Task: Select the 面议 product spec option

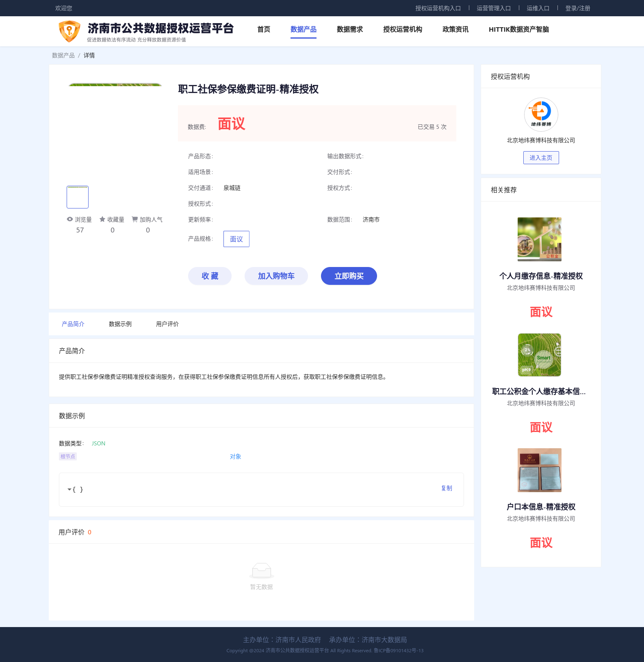Action: [236, 239]
